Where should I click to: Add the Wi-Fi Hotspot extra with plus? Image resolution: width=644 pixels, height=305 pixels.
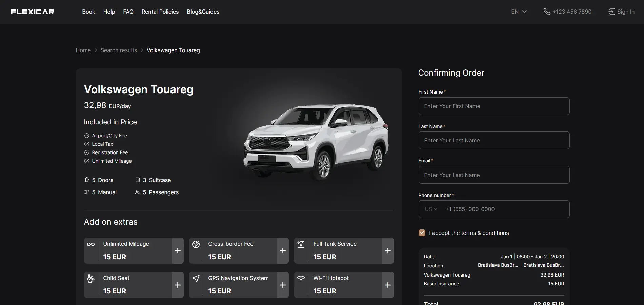(388, 285)
